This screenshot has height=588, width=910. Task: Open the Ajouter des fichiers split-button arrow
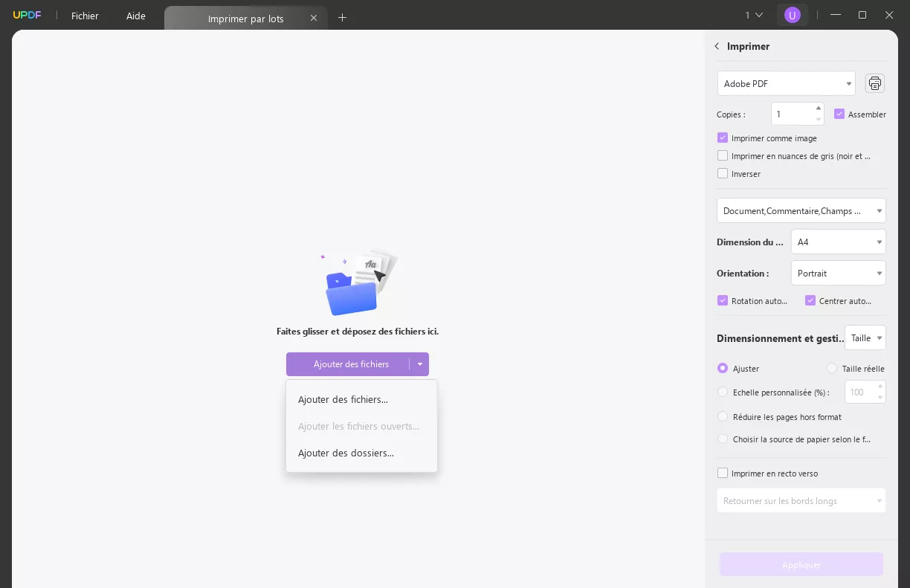(420, 364)
